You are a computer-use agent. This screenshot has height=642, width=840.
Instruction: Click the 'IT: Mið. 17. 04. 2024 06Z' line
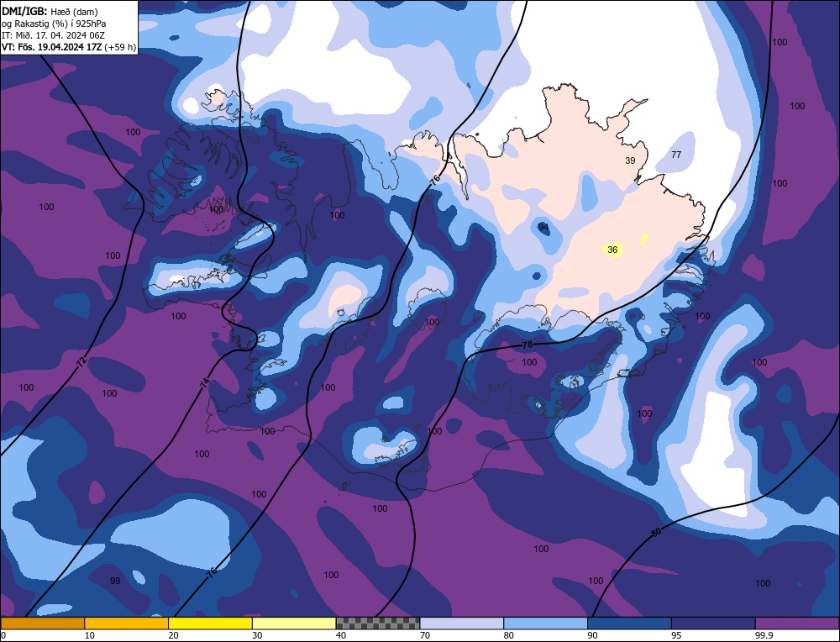pyautogui.click(x=53, y=35)
